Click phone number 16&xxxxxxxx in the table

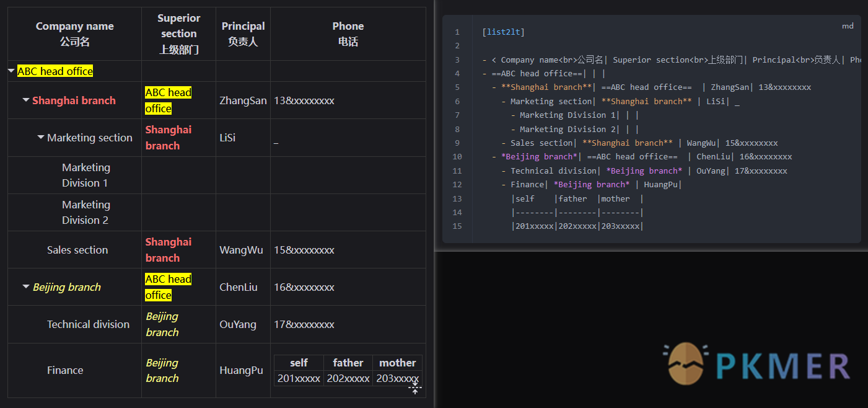pyautogui.click(x=304, y=287)
